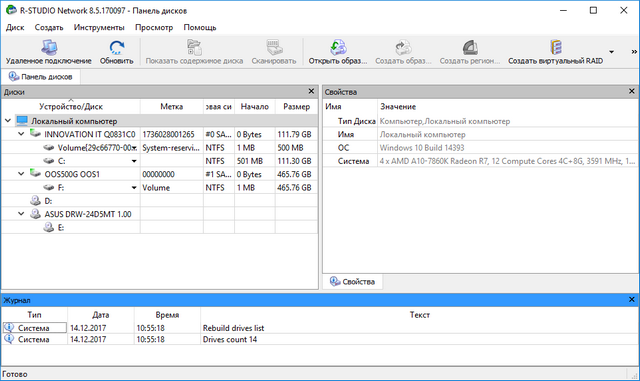Close the Журнал panel
The width and height of the screenshot is (640, 381).
[x=632, y=300]
